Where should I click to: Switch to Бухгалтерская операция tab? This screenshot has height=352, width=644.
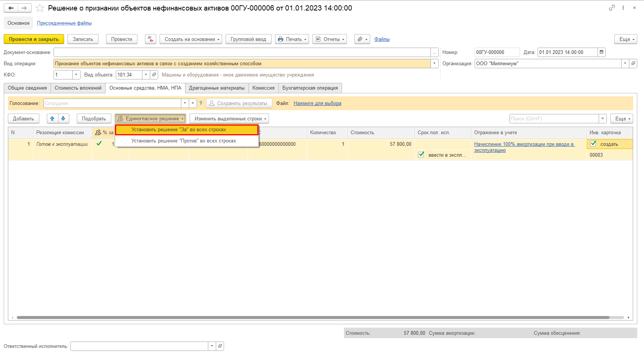[x=310, y=88]
